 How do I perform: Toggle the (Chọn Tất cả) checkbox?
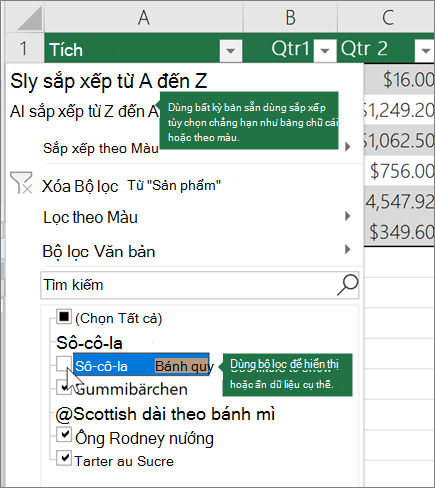pos(64,316)
